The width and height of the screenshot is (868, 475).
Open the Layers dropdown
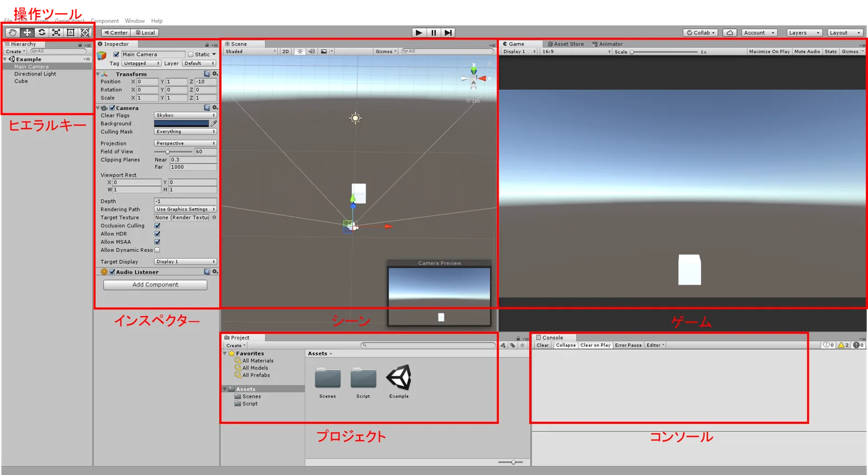coord(805,33)
